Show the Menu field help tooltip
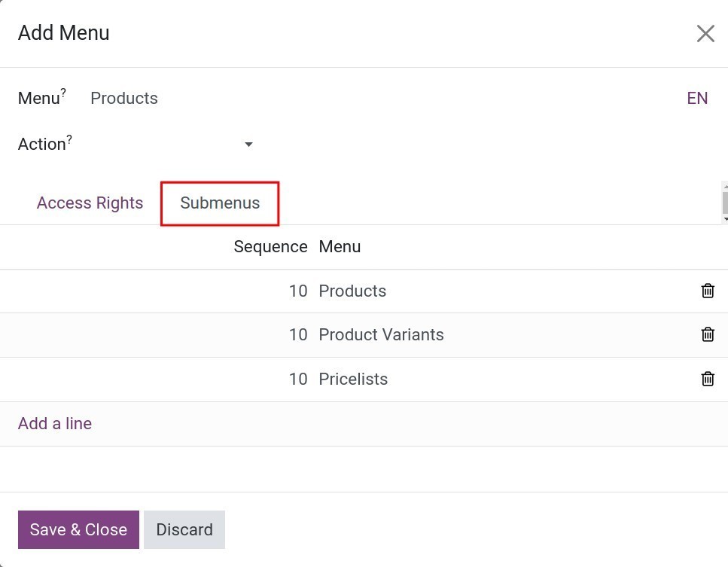The height and width of the screenshot is (567, 728). (x=63, y=91)
